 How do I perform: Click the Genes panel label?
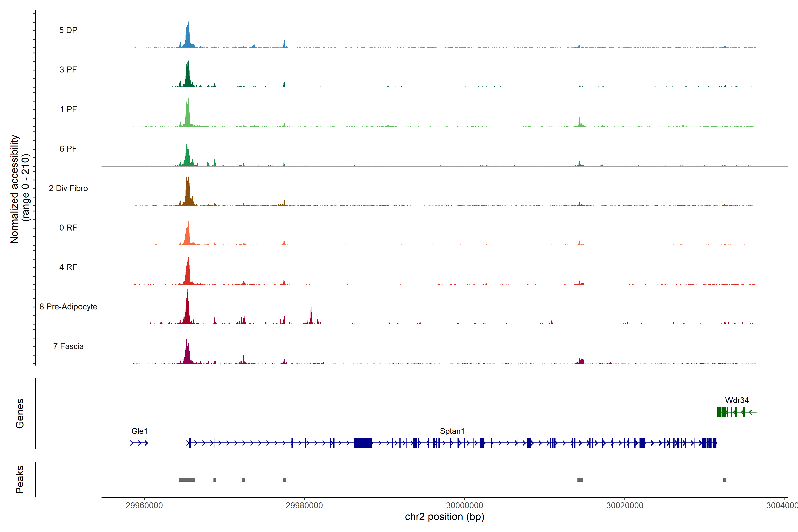click(x=20, y=414)
